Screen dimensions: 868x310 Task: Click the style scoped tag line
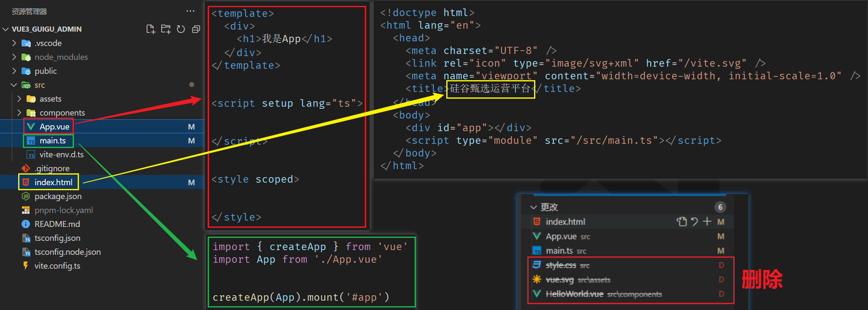pos(255,179)
